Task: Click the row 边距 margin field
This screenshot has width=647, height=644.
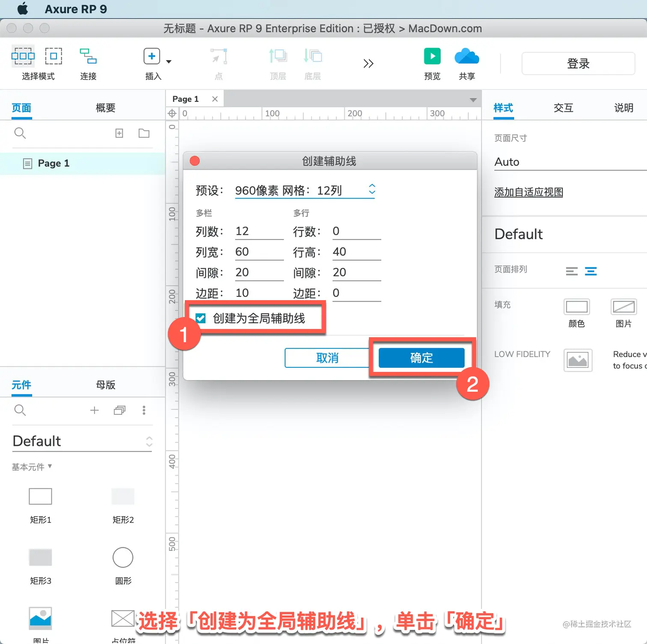Action: [356, 293]
